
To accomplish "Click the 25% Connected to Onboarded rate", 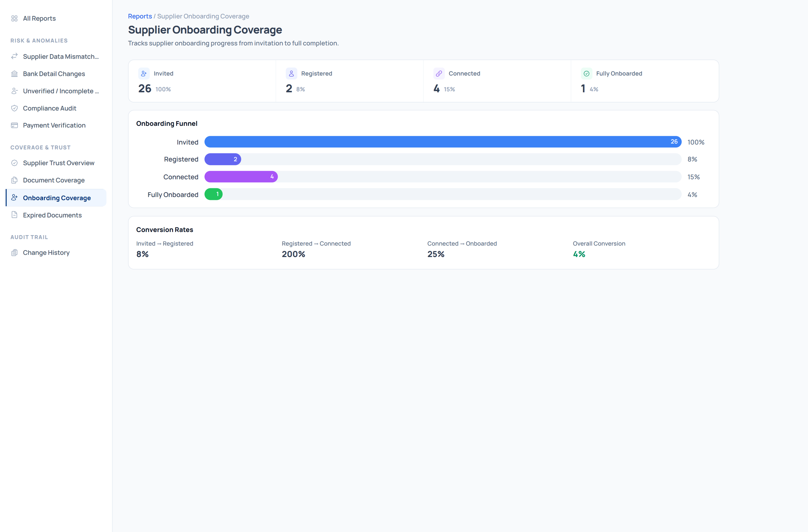I will tap(436, 254).
